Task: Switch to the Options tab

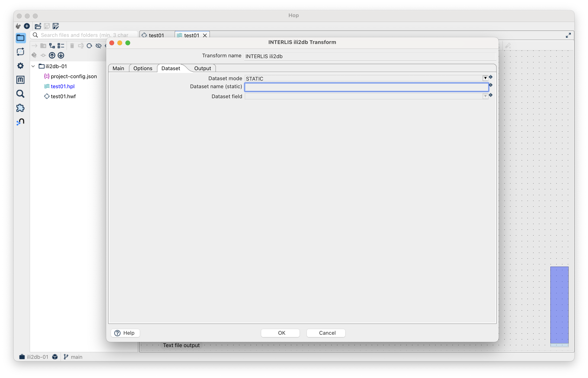Action: click(143, 68)
